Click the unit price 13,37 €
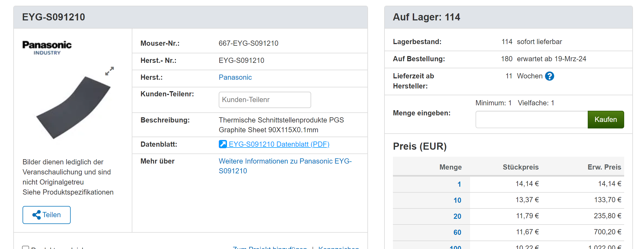The width and height of the screenshot is (644, 249). [527, 200]
